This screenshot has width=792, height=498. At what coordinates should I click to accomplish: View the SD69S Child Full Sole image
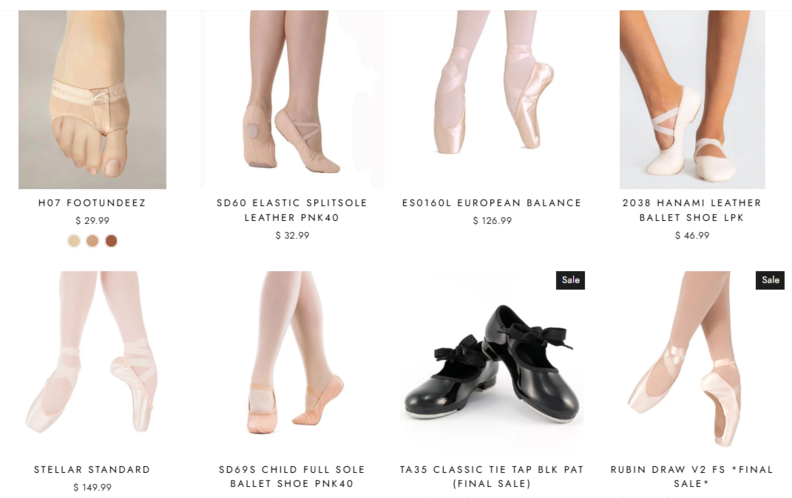point(292,361)
